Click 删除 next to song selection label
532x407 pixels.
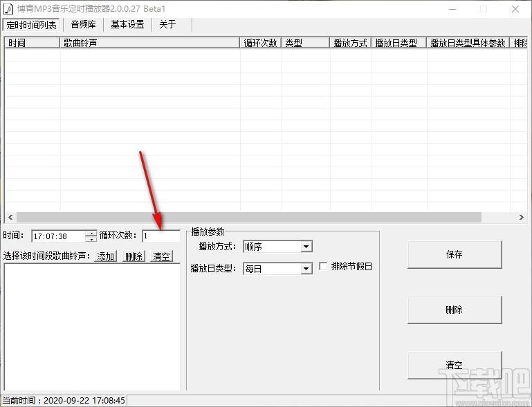134,256
